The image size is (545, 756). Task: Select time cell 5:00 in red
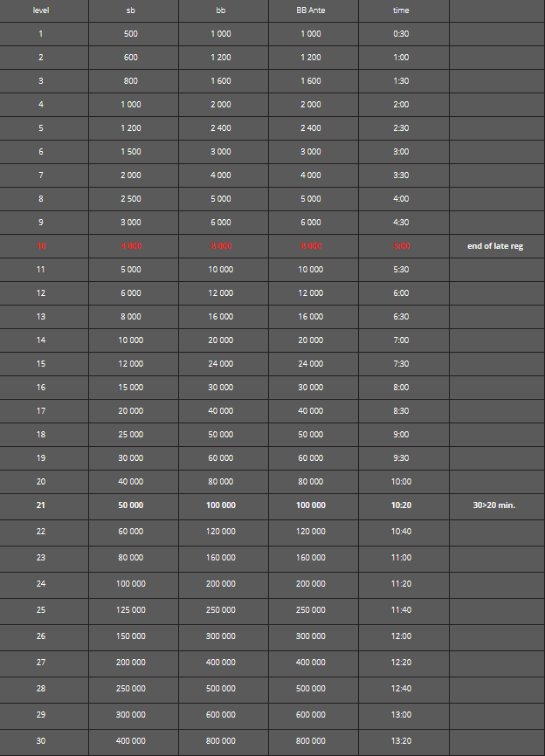(401, 246)
